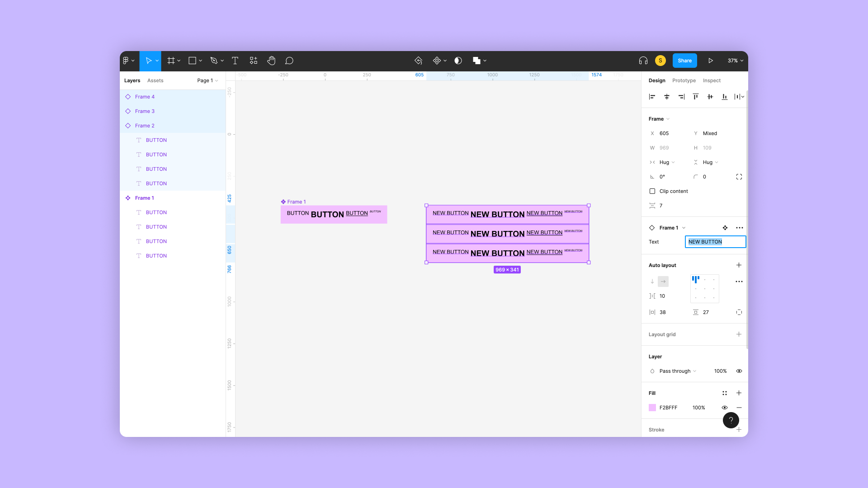Hide the F2BFFF fill with eye icon
The height and width of the screenshot is (488, 868).
[725, 408]
